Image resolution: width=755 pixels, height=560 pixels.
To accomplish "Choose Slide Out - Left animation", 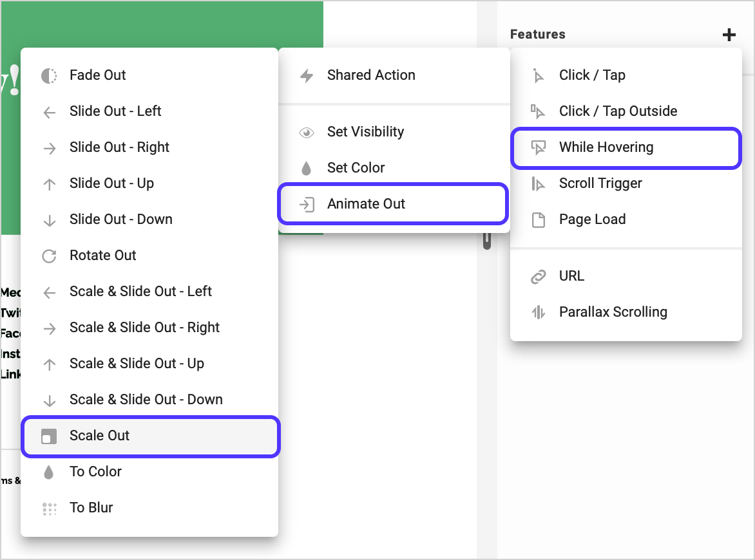I will point(115,111).
